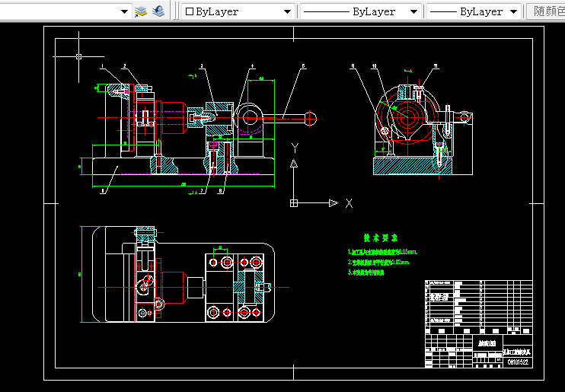Select part balloon number 10
The height and width of the screenshot is (392, 565).
[375, 66]
